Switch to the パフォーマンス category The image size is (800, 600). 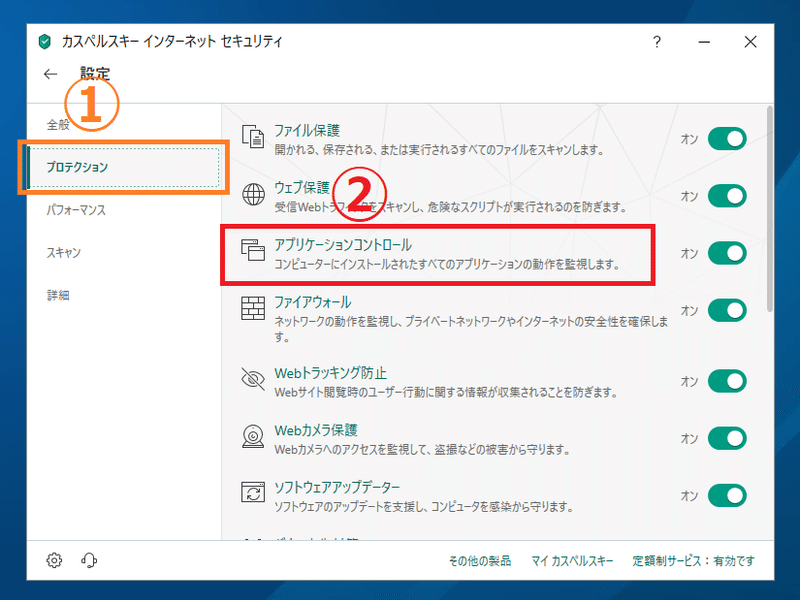point(76,210)
